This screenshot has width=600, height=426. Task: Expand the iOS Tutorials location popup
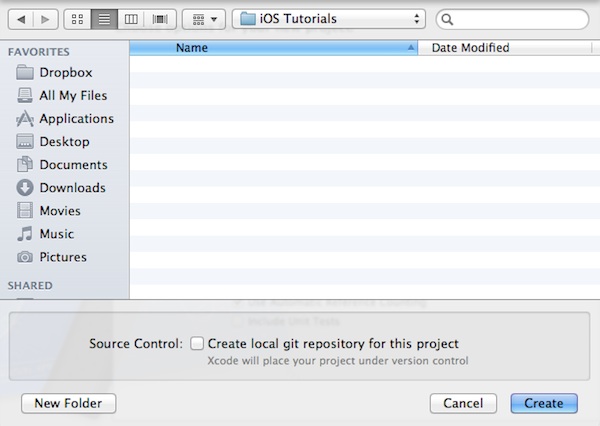coord(328,19)
